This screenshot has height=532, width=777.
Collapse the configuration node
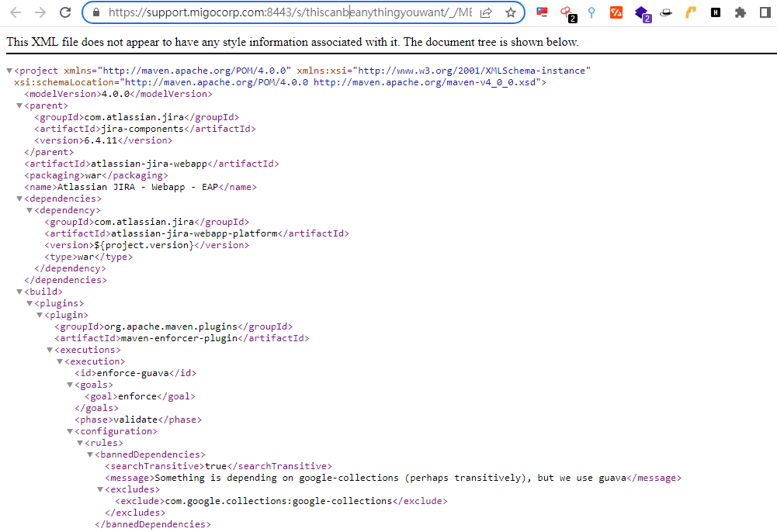[70, 431]
